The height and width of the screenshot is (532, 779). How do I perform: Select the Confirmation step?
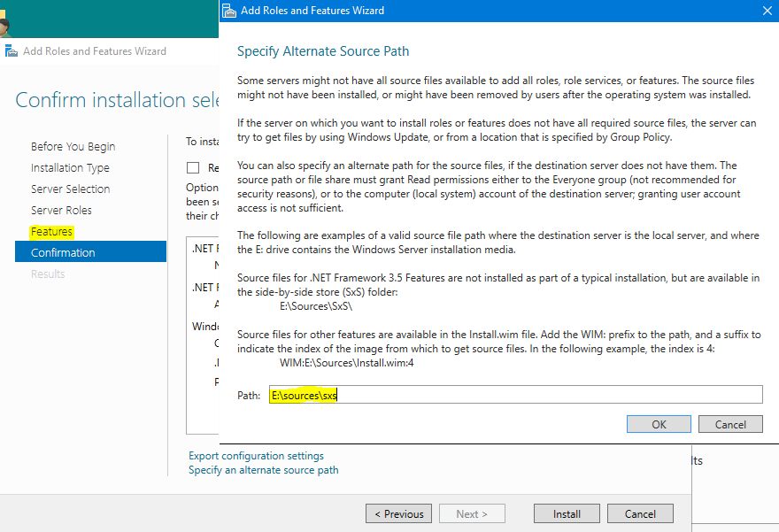coord(90,252)
